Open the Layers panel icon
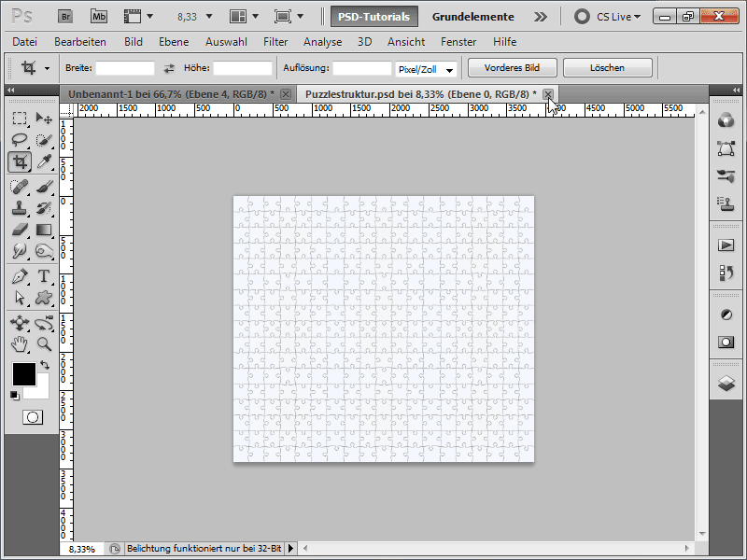 (726, 384)
